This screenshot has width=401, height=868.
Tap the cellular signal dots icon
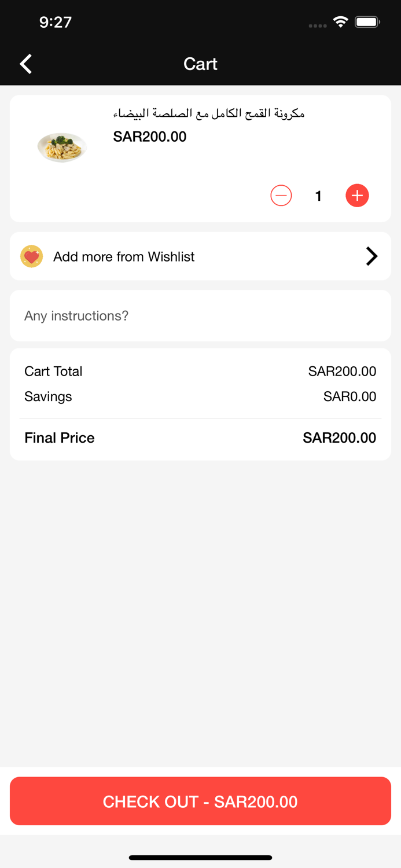coord(318,25)
